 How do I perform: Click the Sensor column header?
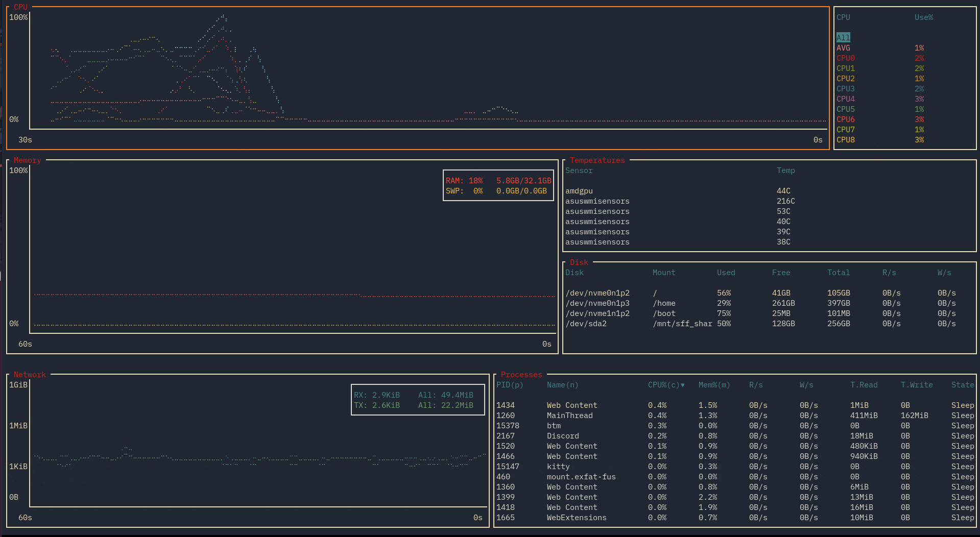[579, 170]
